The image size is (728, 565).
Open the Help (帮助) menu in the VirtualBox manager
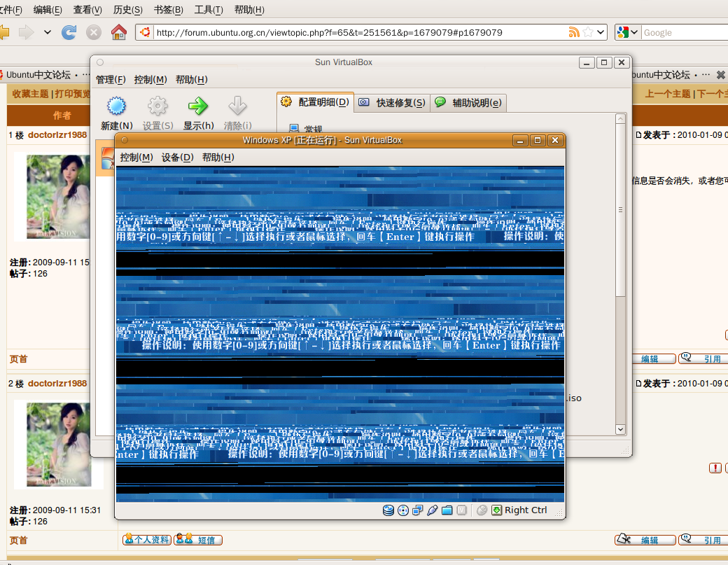(x=191, y=80)
